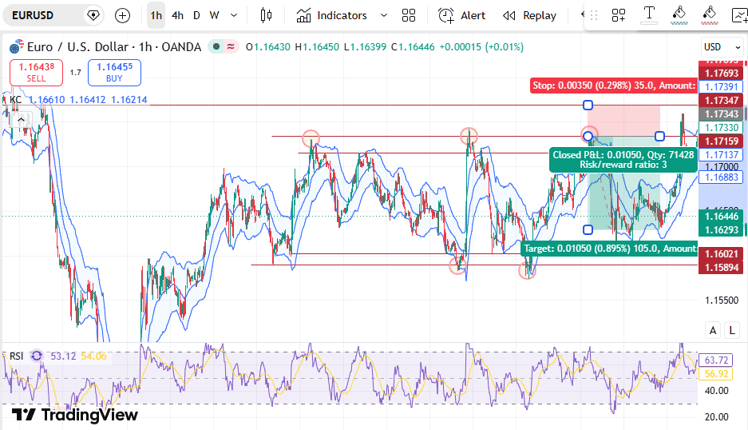Click the SELL 1.16438 button
Screen dimensions: 748x430
(x=36, y=73)
